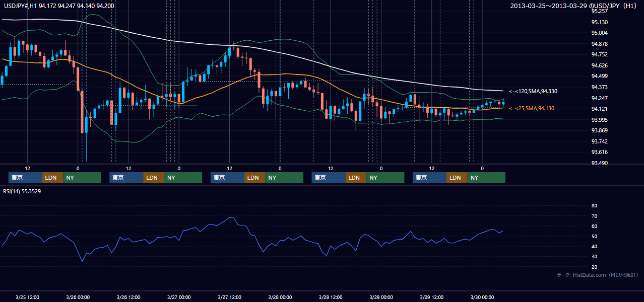Click price axis value 94.626
This screenshot has width=644, height=302.
(599, 65)
